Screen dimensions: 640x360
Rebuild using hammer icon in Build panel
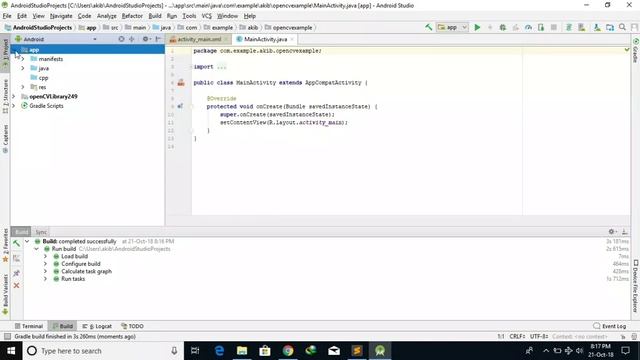(16, 244)
